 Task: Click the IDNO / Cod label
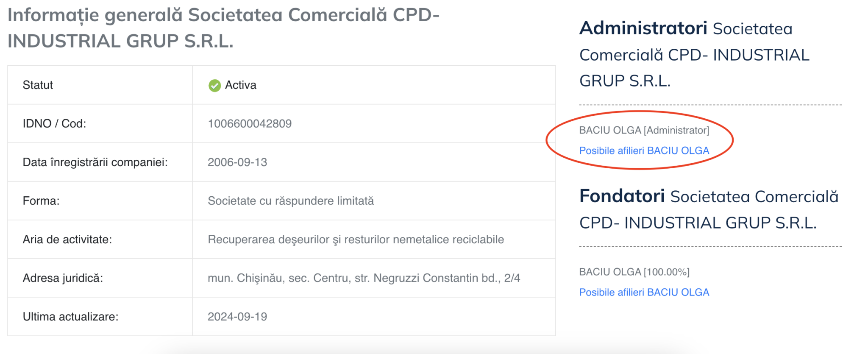point(54,124)
